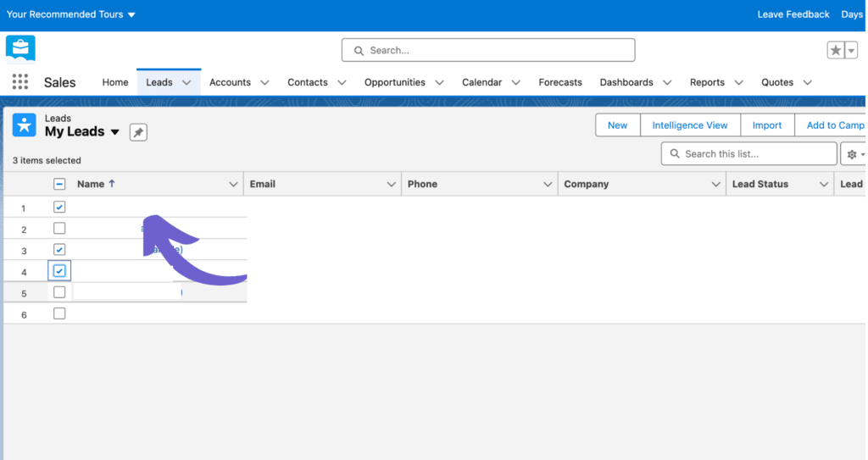Click the Leave Feedback link

[x=793, y=14]
